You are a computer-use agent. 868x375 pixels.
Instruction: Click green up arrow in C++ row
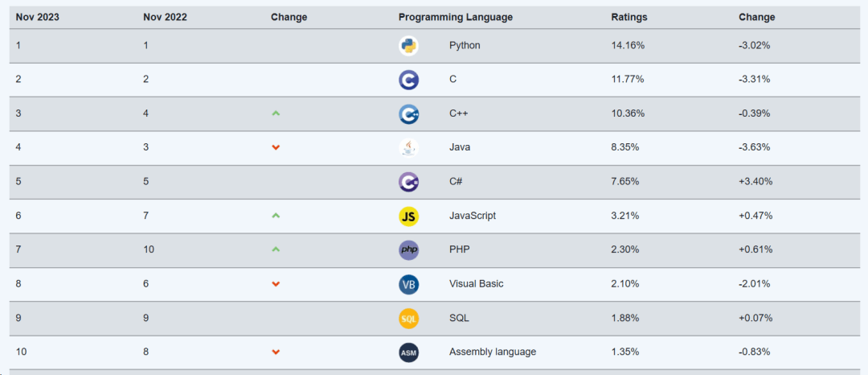[276, 113]
